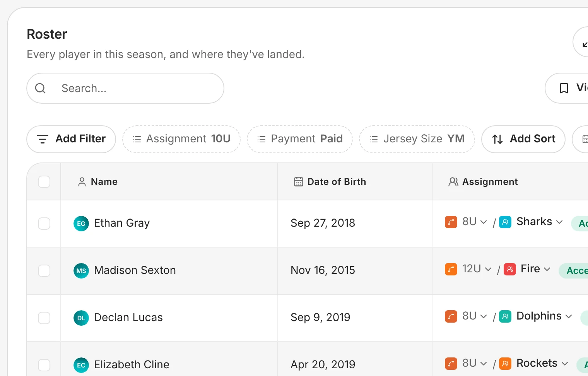Click the Dolphins team icon

pos(505,316)
